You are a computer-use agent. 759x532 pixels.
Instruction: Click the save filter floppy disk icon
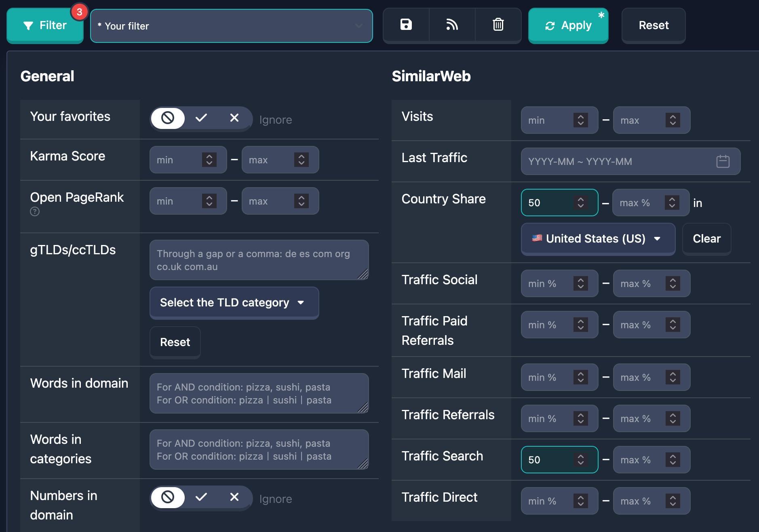[x=406, y=25]
